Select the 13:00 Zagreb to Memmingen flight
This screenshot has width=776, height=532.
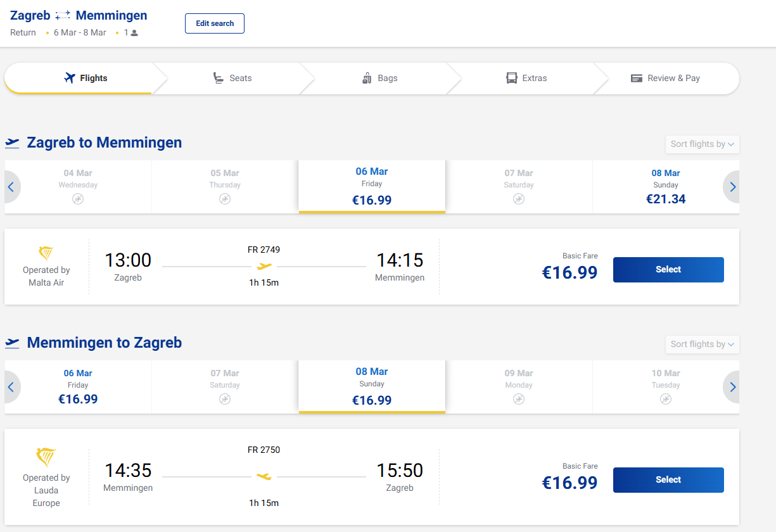pyautogui.click(x=668, y=270)
